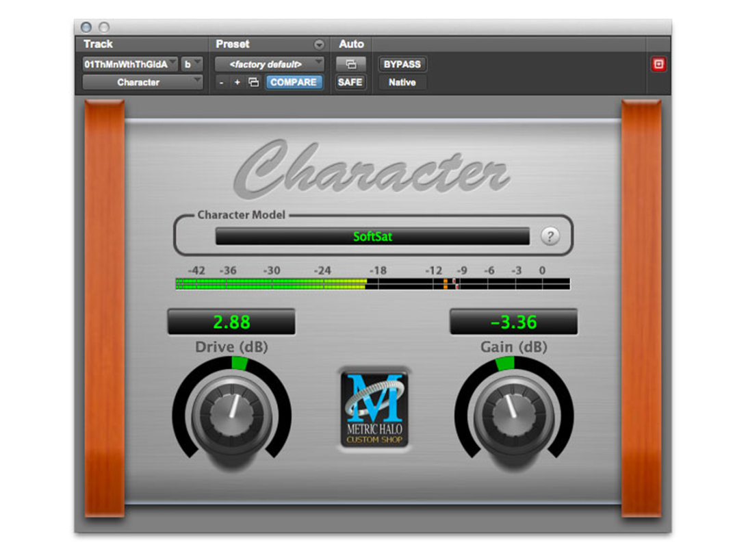Click the Drive (dB) label
Viewport: 746px width, 560px height.
(231, 347)
